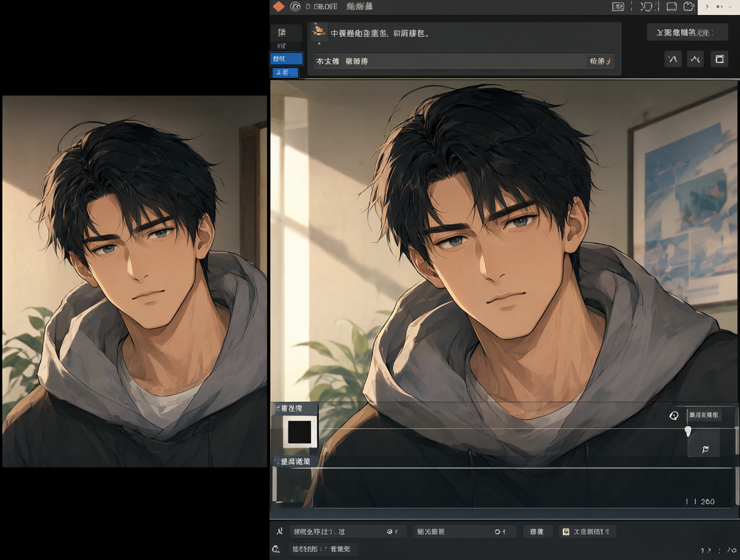The height and width of the screenshot is (560, 740).
Task: Click the window-shaped icon button near the top right
Action: 719,59
